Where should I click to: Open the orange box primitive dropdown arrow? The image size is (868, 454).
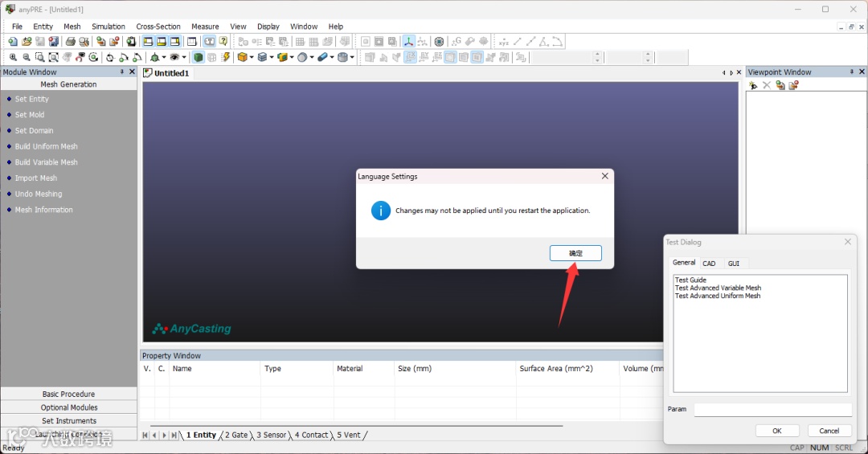252,57
